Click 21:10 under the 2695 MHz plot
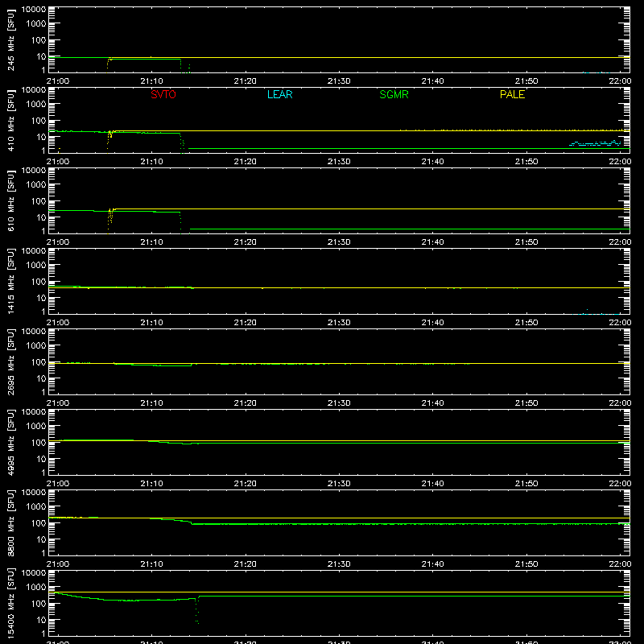 [x=151, y=403]
